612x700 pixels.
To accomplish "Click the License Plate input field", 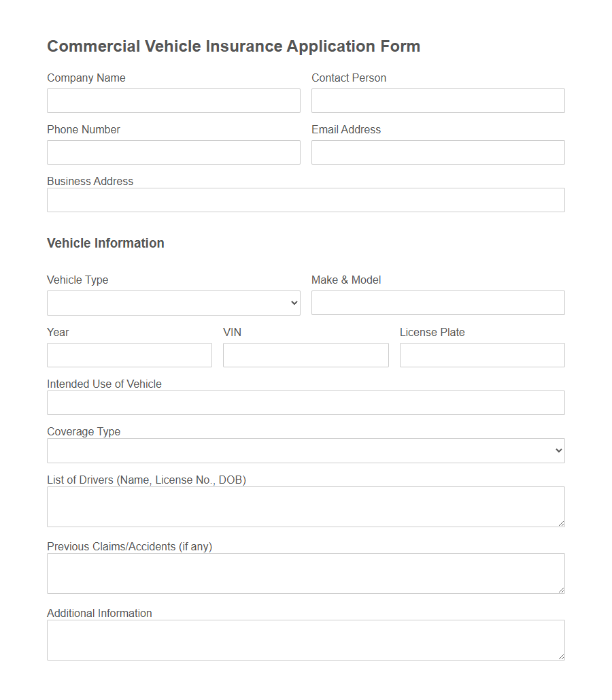I will (x=482, y=354).
